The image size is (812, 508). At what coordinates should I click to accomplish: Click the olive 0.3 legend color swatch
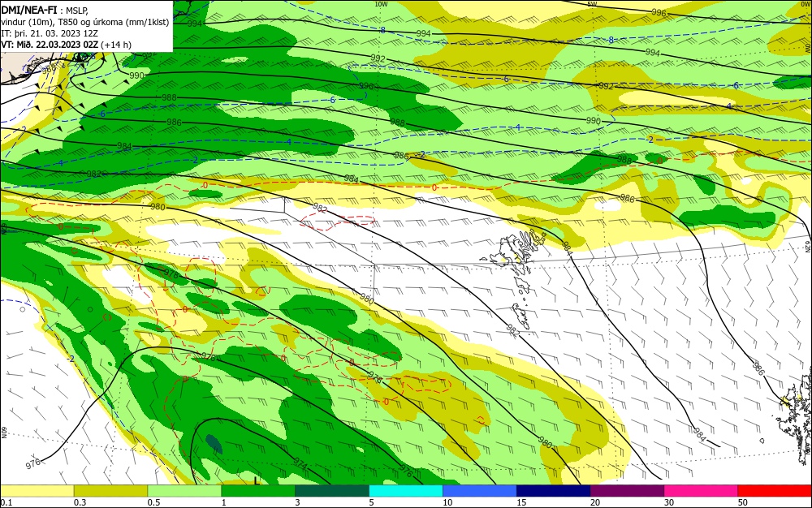tap(110, 491)
